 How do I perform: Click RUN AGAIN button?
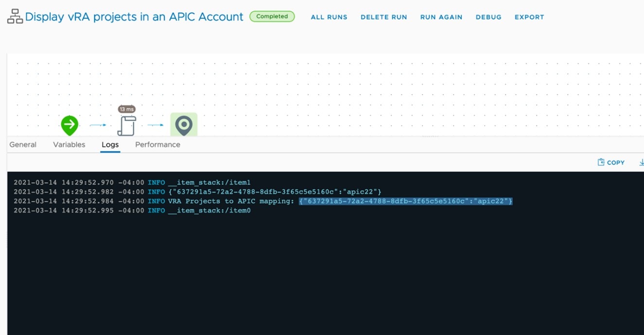click(441, 17)
